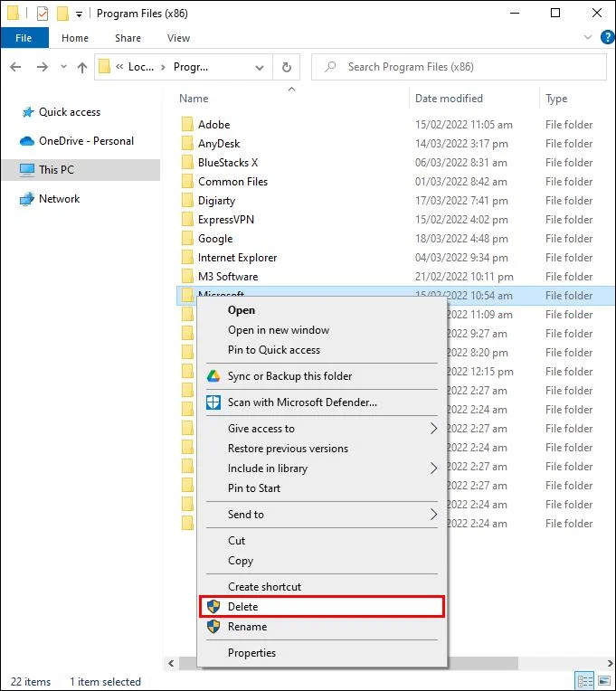Select the Common Files folder
Screen dimensions: 616x691
232,182
